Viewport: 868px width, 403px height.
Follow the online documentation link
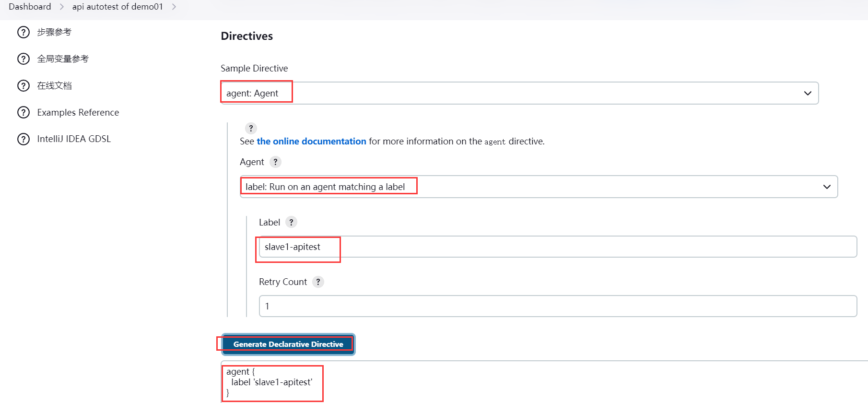click(x=311, y=141)
